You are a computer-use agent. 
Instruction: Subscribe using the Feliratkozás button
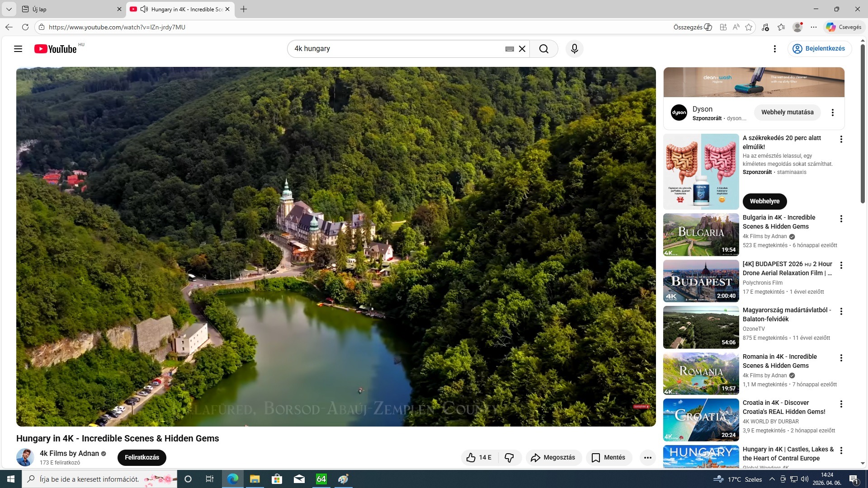point(142,457)
